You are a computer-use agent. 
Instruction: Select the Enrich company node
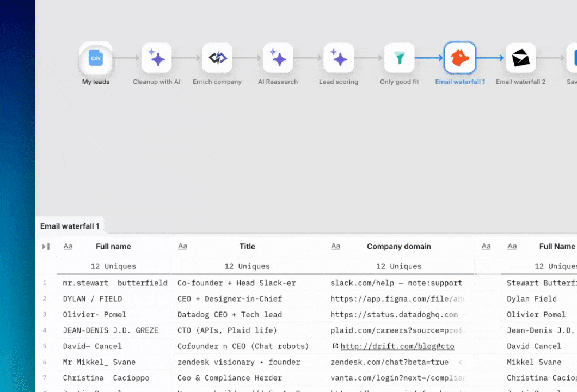tap(217, 58)
